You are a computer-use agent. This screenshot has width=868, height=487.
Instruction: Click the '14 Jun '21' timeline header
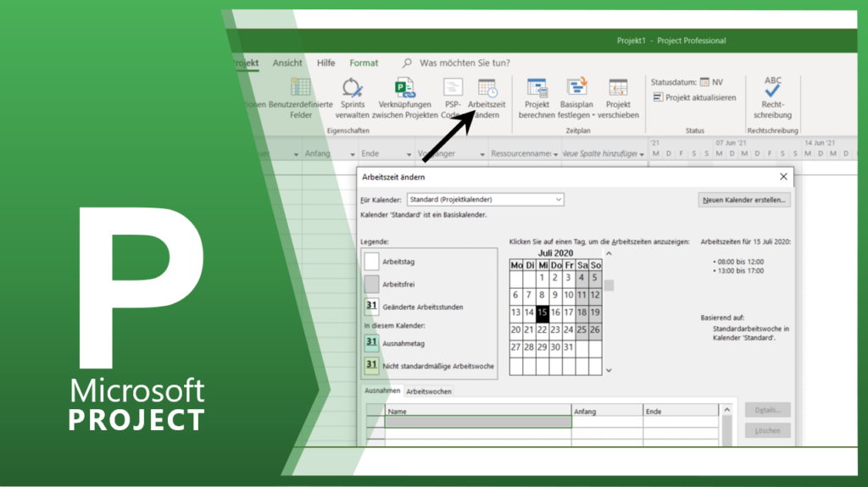tap(820, 143)
